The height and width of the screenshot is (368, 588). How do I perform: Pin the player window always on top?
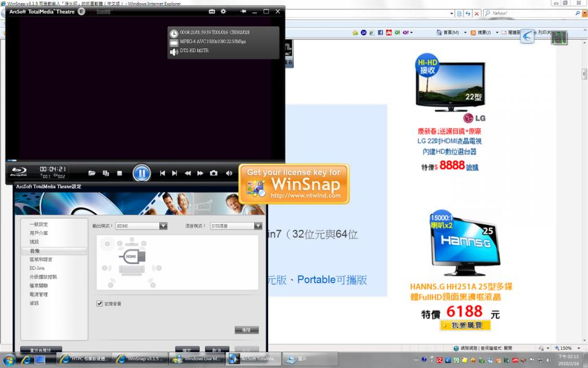[243, 11]
